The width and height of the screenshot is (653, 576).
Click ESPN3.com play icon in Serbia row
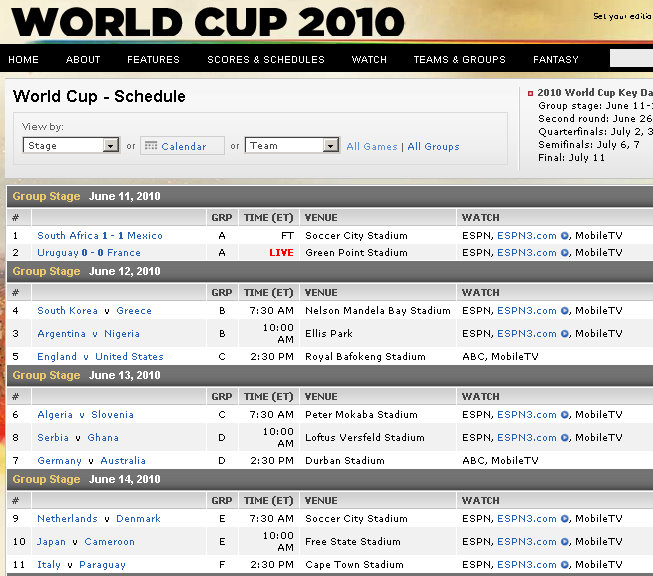[564, 438]
